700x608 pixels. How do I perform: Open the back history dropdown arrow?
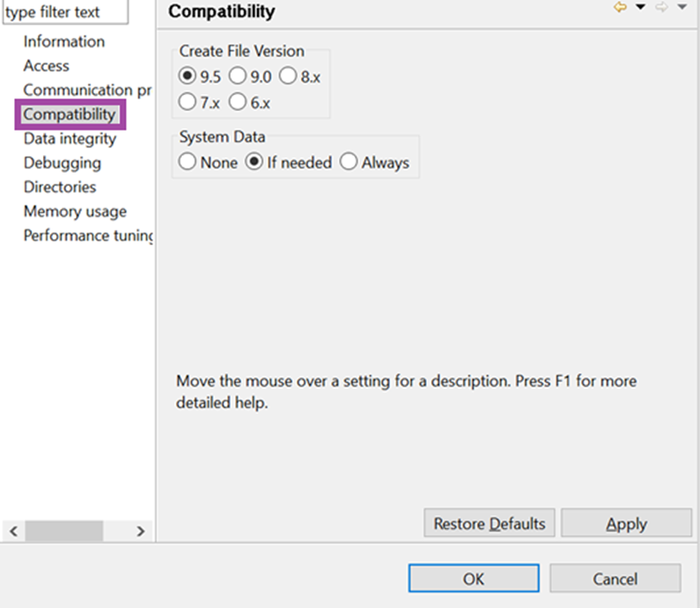point(641,7)
